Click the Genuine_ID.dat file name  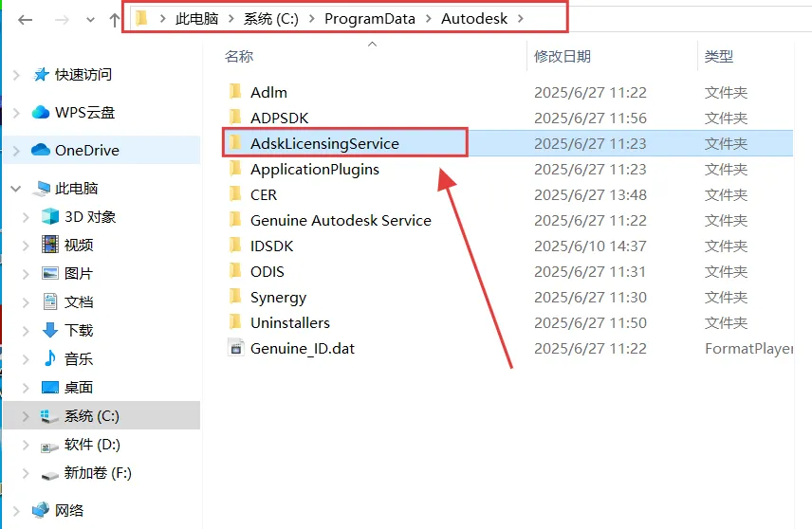click(303, 348)
